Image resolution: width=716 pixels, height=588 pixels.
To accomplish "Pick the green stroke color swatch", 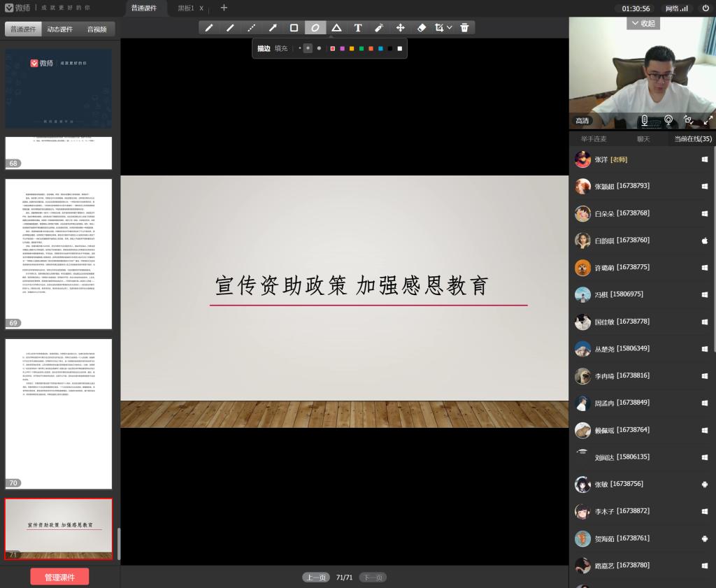I will [x=361, y=48].
